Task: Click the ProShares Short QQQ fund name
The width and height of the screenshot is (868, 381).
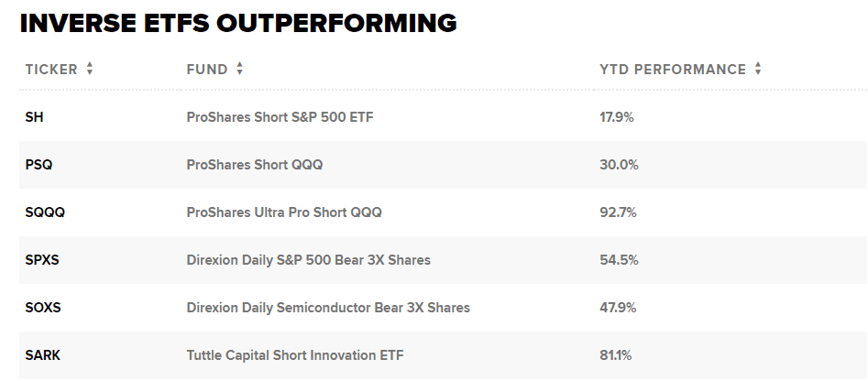Action: 254,165
